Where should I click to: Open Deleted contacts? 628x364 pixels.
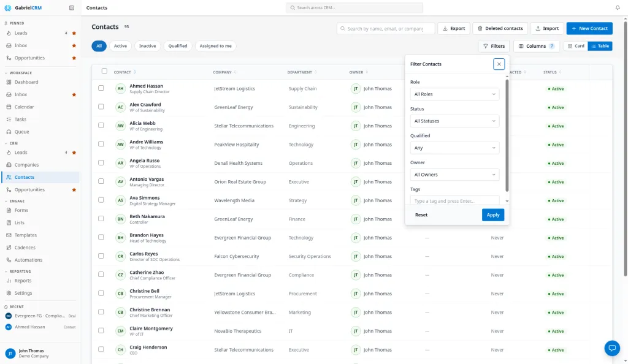pos(500,28)
